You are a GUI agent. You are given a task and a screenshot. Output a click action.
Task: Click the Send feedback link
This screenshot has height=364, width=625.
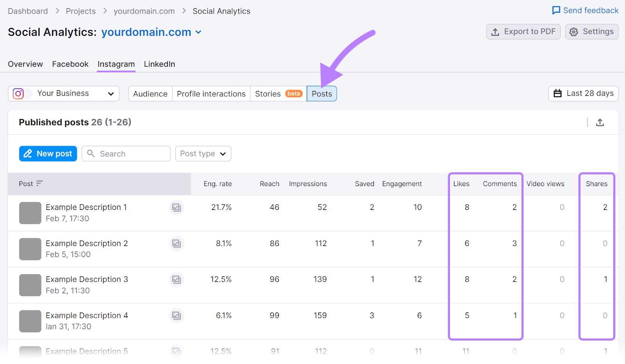[585, 11]
